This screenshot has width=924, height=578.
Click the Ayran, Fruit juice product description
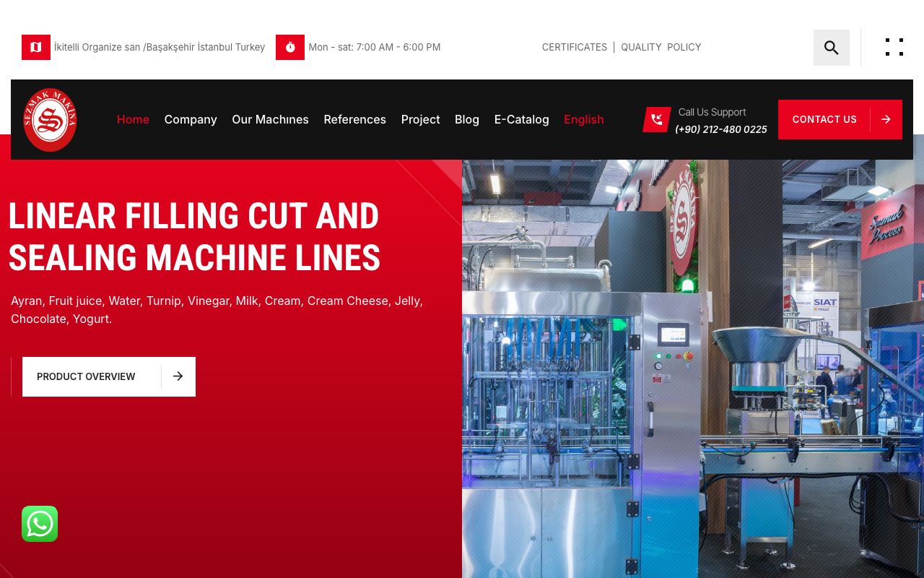217,309
